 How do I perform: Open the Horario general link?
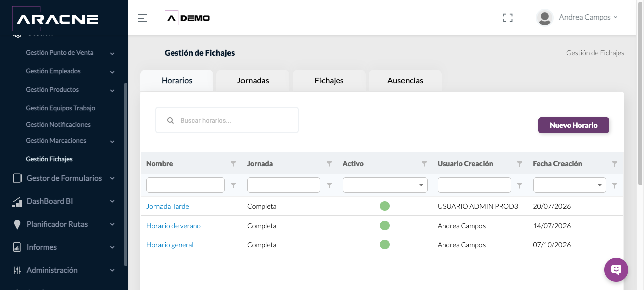tap(170, 245)
